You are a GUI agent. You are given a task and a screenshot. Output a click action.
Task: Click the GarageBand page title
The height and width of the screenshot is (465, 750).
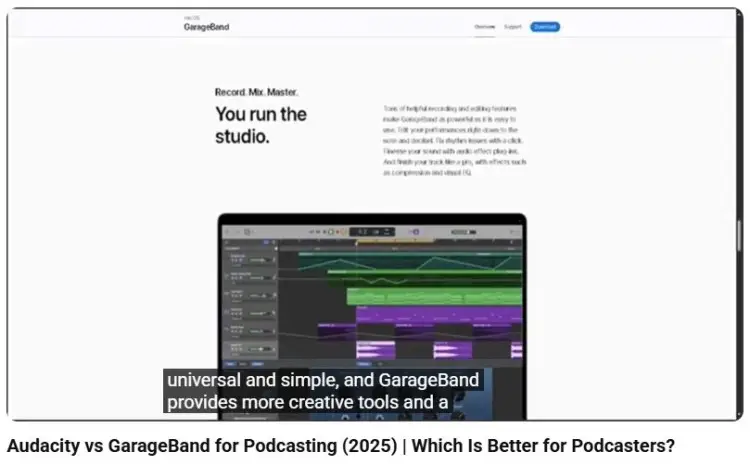(x=206, y=27)
